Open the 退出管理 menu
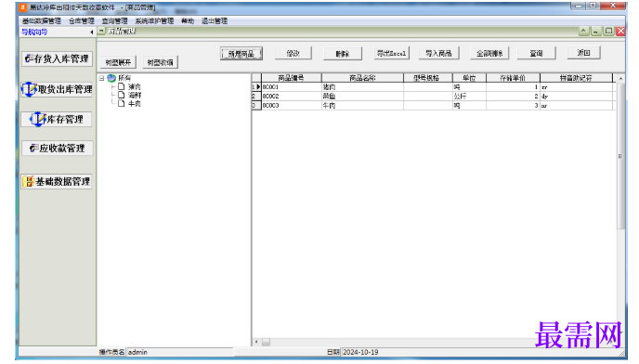 (x=215, y=20)
